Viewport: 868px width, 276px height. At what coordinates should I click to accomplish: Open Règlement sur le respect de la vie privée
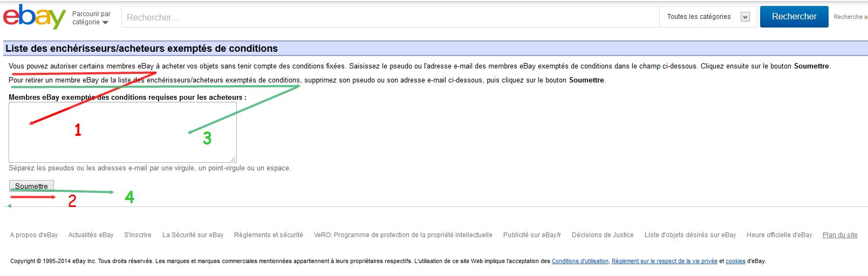[665, 261]
